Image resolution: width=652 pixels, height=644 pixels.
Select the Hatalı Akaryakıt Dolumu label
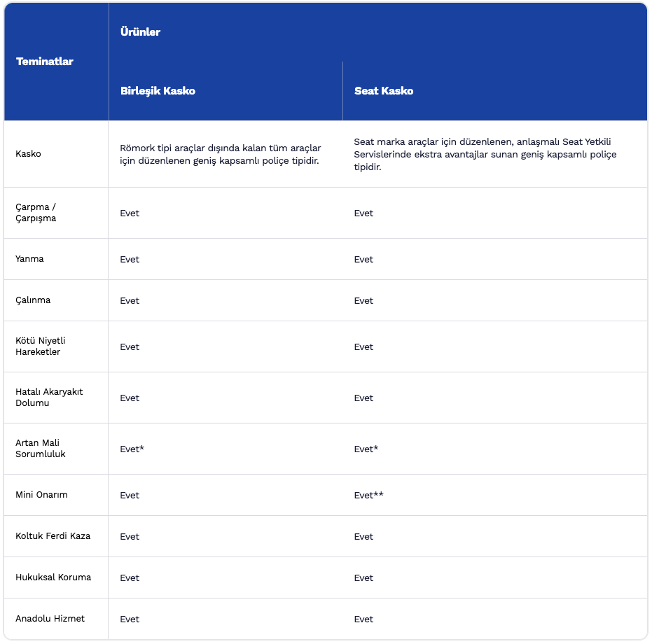[49, 398]
